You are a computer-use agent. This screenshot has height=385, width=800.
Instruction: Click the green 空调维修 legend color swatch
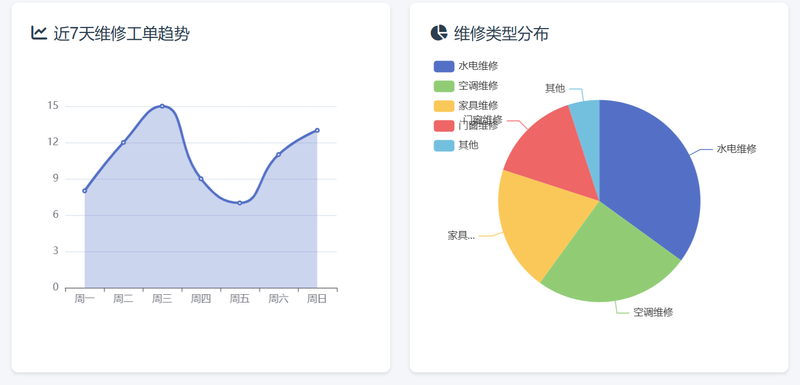[x=443, y=86]
